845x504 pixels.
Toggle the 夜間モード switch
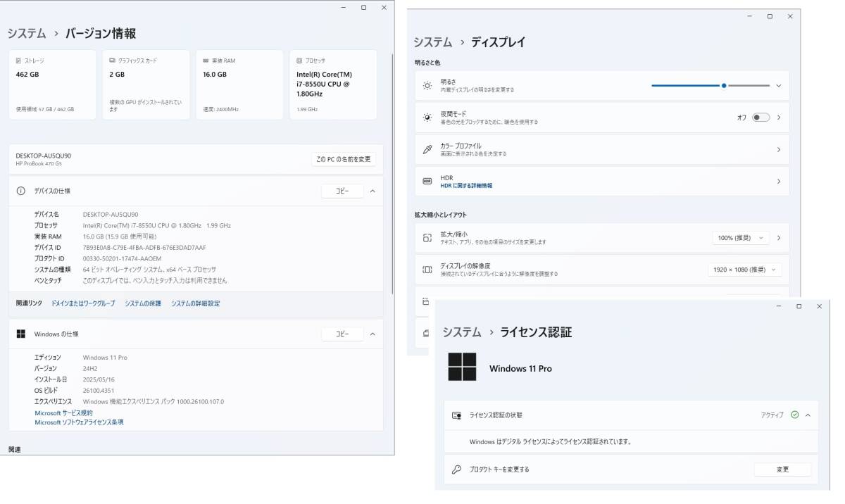click(761, 118)
